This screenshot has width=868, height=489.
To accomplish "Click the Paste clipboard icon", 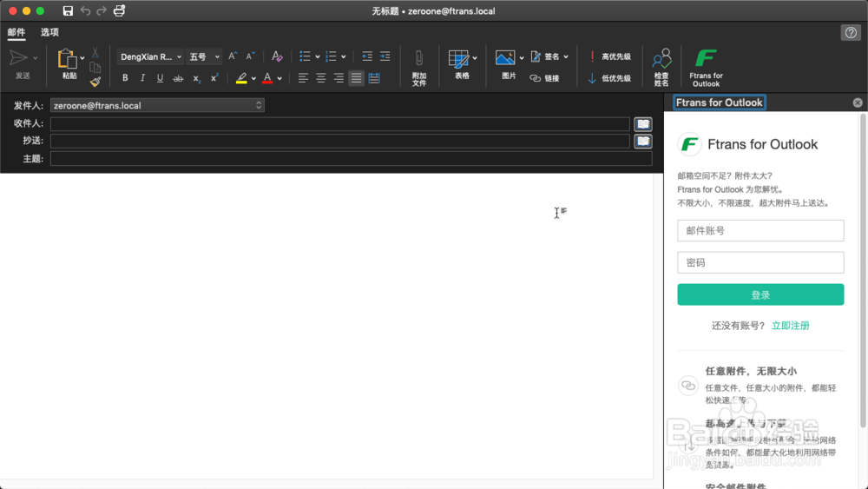I will 67,58.
